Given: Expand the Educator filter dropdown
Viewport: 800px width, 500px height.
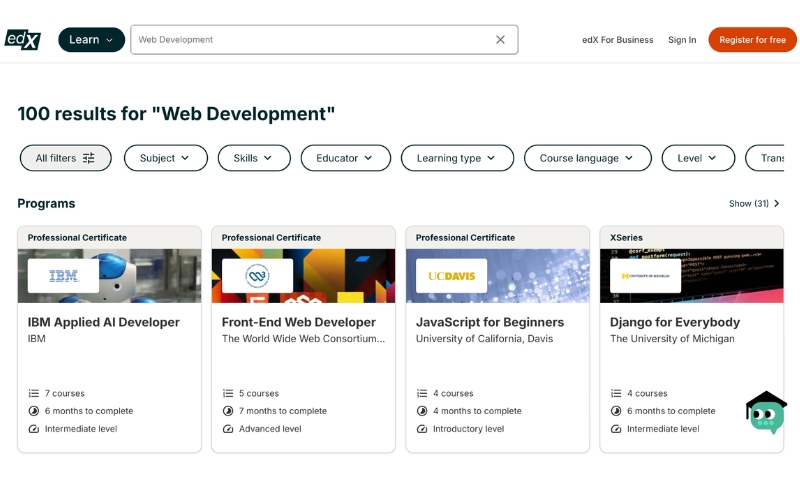Looking at the screenshot, I should [345, 158].
